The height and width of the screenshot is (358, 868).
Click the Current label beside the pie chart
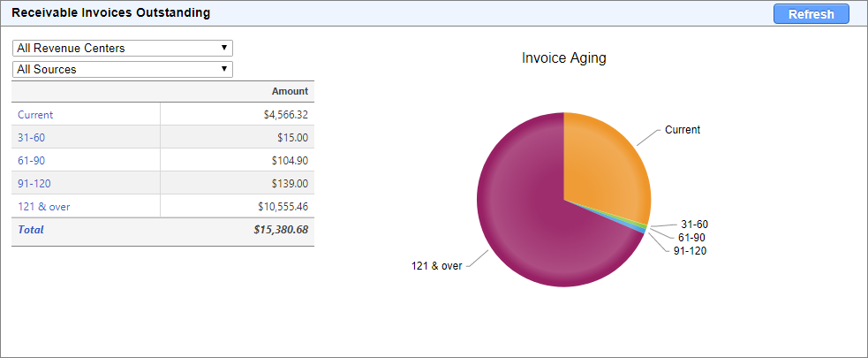(x=682, y=130)
